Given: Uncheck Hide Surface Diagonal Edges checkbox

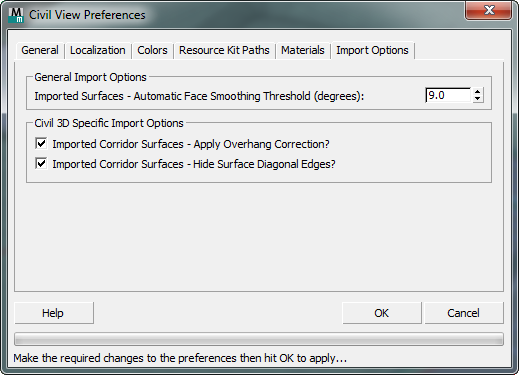Looking at the screenshot, I should click(41, 164).
